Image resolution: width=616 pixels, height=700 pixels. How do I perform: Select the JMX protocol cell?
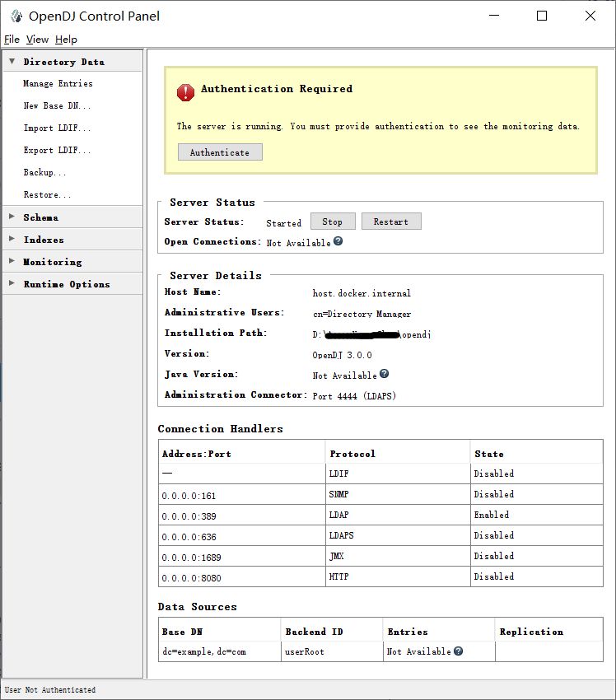click(398, 556)
